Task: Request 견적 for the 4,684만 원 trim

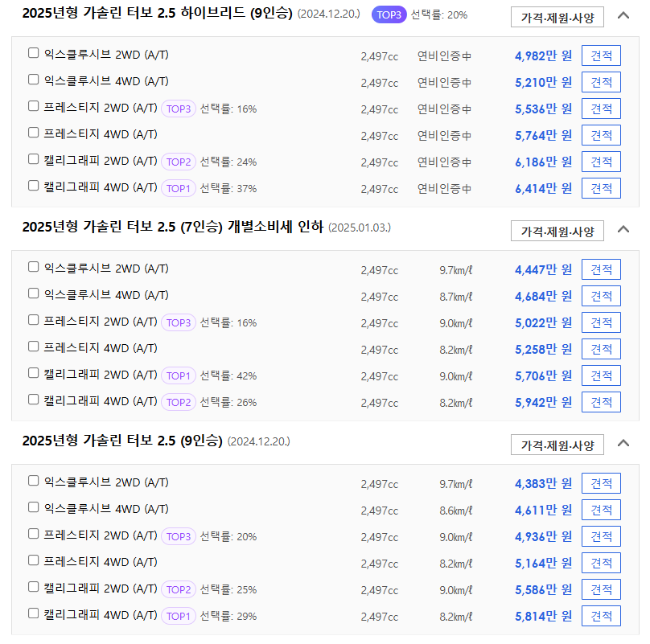Action: coord(601,296)
